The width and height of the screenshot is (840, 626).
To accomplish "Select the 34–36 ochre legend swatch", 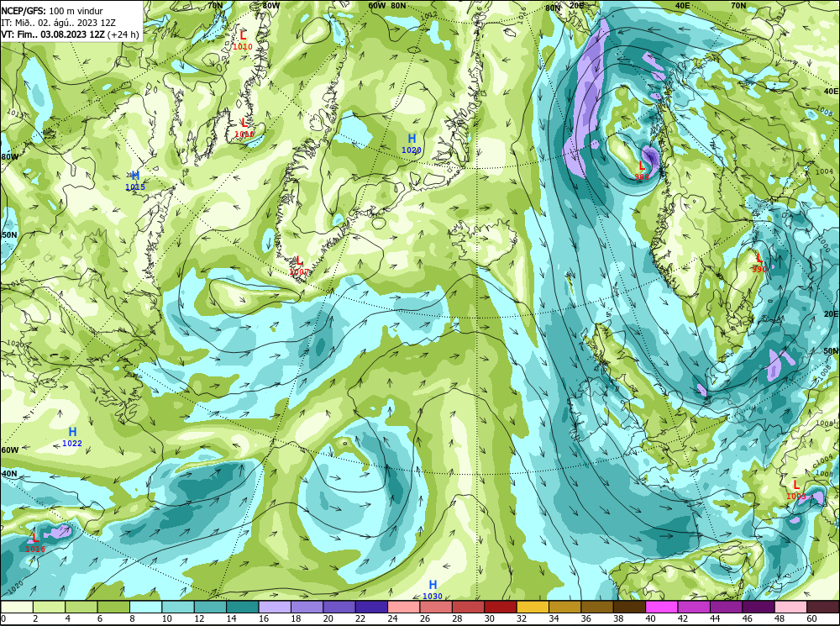I will tap(564, 607).
